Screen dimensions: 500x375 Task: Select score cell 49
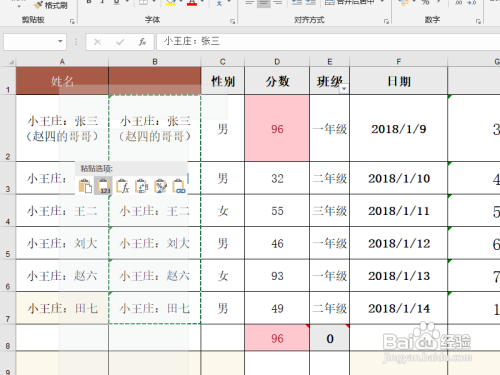pos(277,308)
